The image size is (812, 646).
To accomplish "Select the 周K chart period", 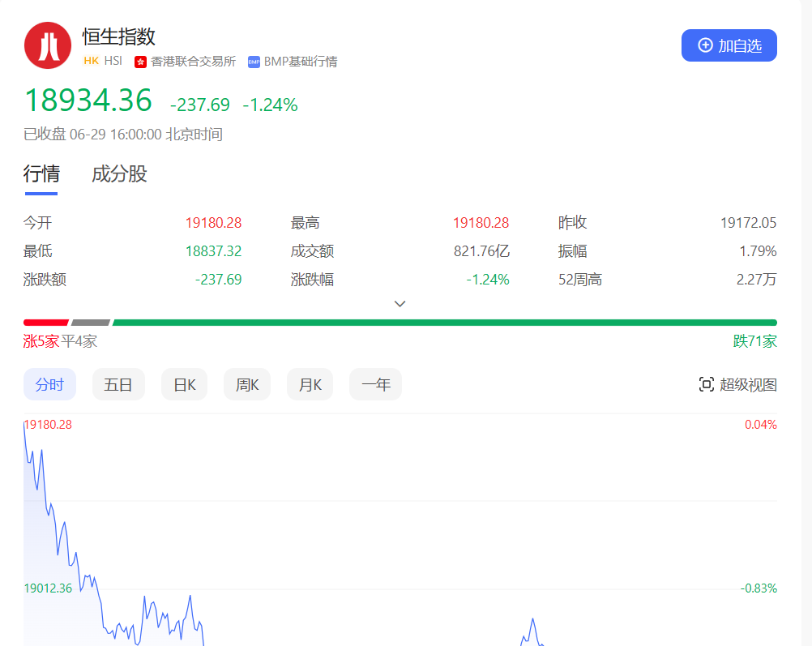I will click(x=247, y=384).
